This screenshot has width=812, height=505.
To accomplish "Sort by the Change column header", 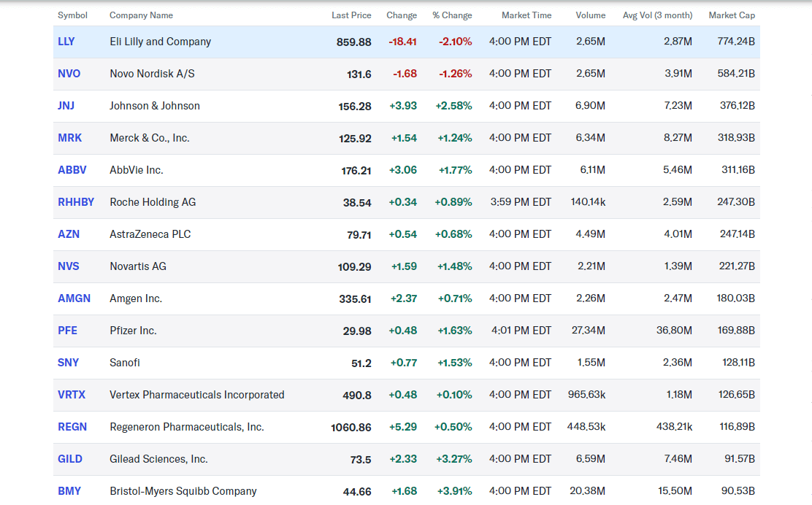I will click(402, 15).
